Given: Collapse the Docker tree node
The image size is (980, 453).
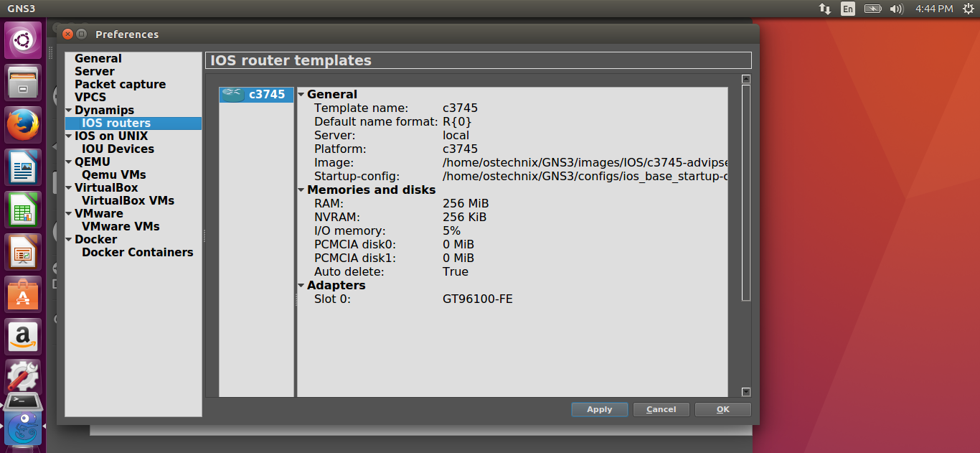Looking at the screenshot, I should point(69,240).
